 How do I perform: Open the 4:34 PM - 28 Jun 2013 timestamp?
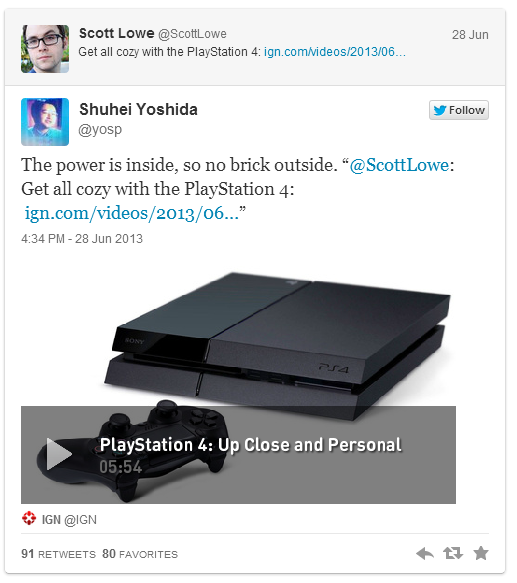(82, 239)
